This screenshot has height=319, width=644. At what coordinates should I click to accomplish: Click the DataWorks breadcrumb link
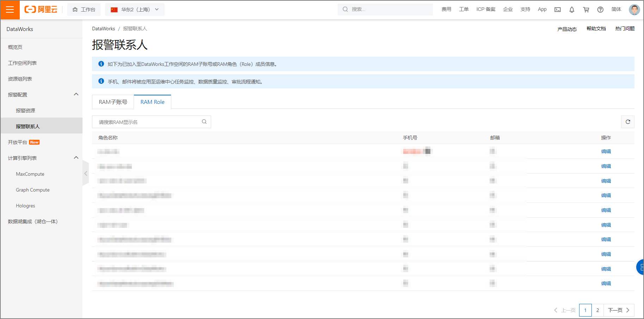click(103, 29)
